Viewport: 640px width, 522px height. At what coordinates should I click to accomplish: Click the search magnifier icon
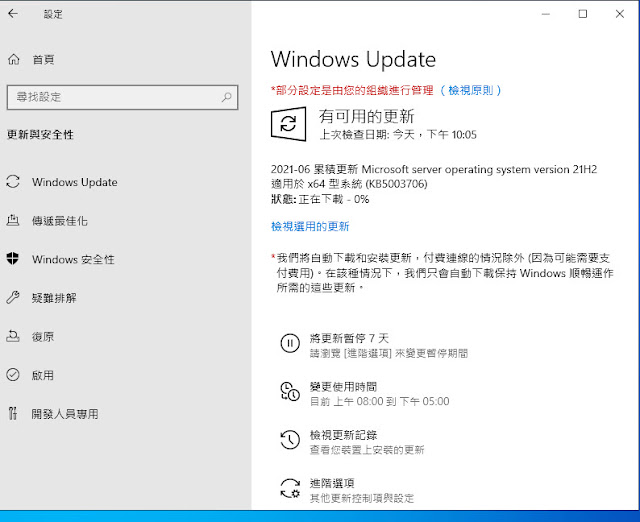pyautogui.click(x=227, y=97)
